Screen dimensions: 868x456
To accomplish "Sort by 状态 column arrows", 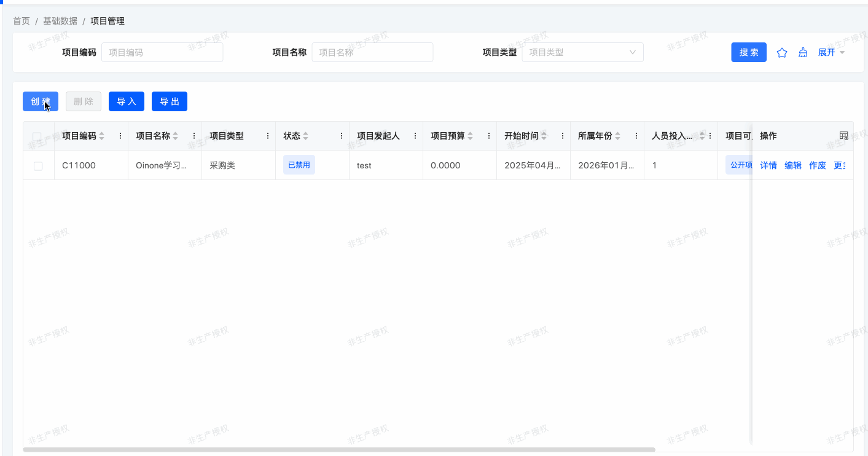I will [x=306, y=136].
